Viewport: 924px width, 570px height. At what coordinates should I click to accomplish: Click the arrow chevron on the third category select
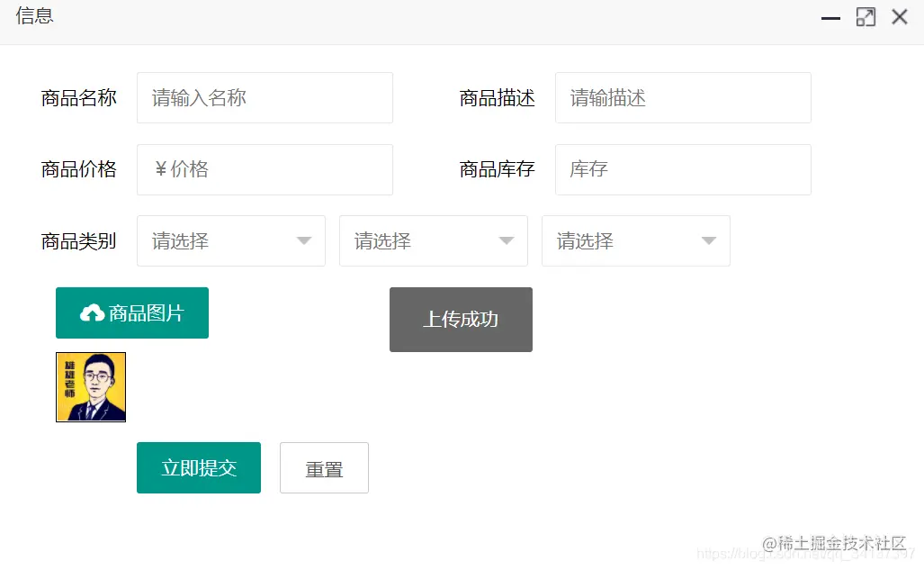[x=707, y=240]
